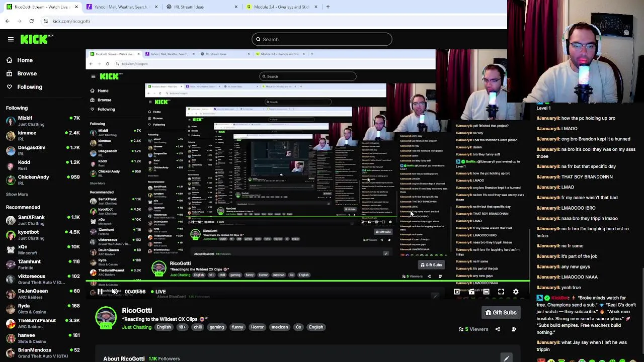Toggle theater mode in player
The image size is (644, 362).
click(486, 292)
